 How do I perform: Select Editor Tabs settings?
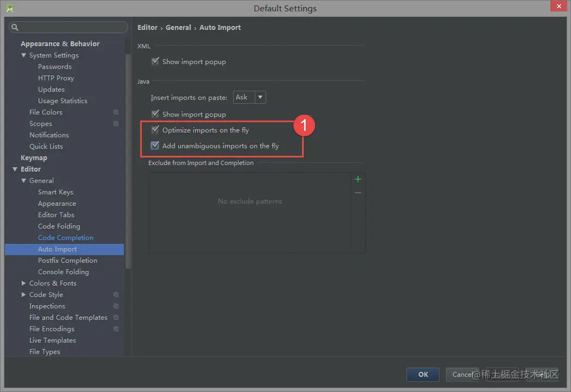56,215
